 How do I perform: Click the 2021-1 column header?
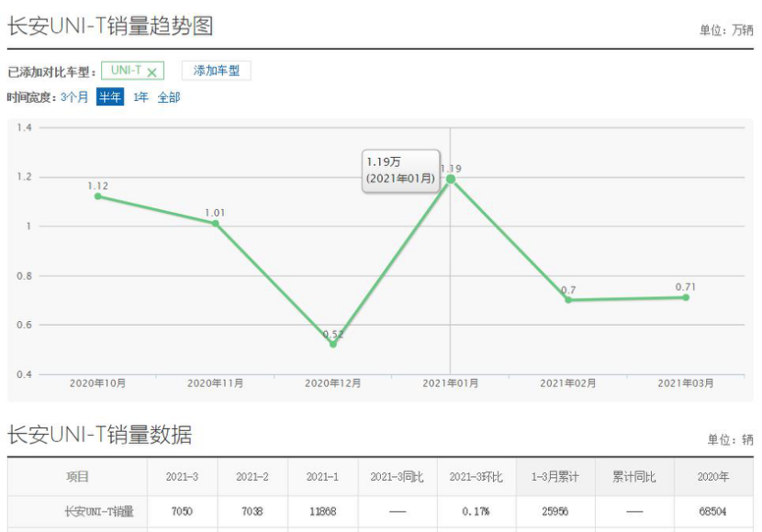pyautogui.click(x=322, y=477)
